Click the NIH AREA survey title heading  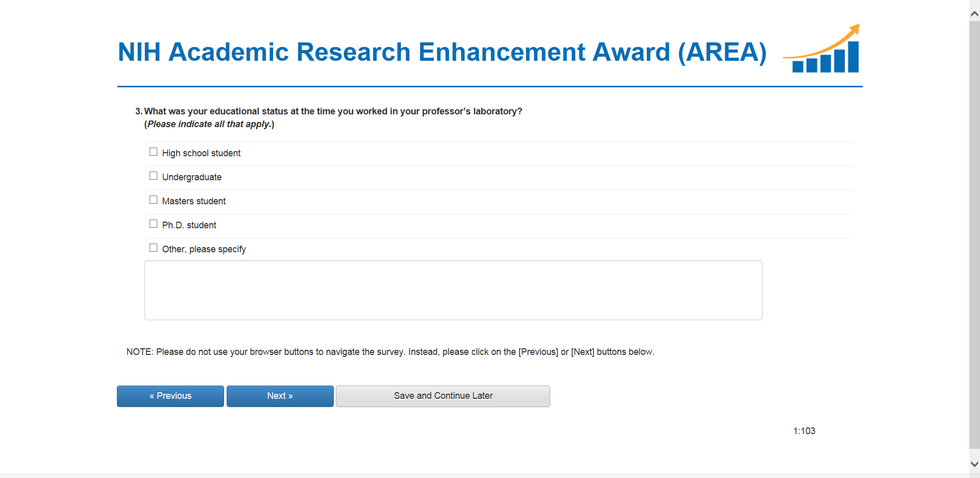(x=442, y=52)
